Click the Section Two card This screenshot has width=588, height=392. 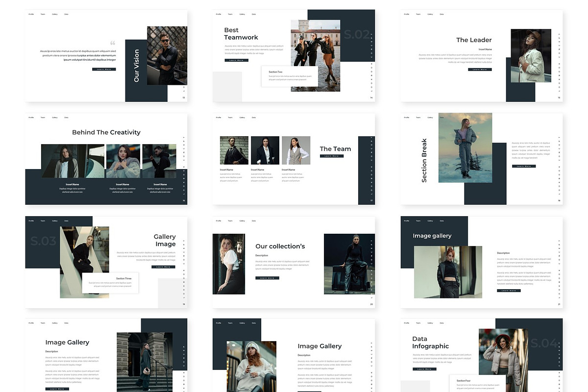(x=290, y=76)
